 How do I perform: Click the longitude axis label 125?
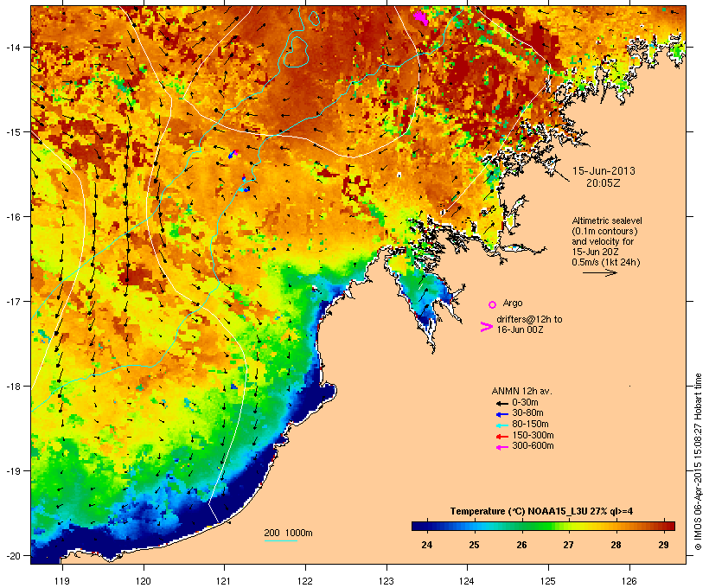click(548, 581)
